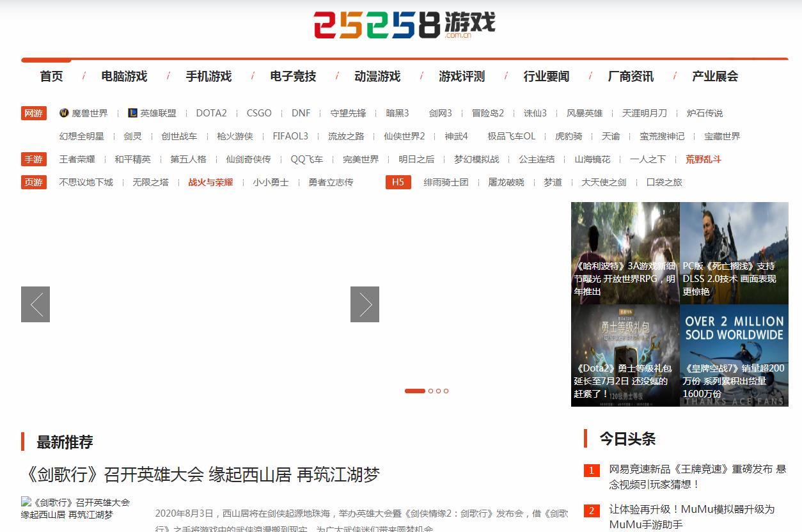802x532 pixels.
Task: Open the Dota2 勇士等级礼包 news thumbnail
Action: point(625,356)
